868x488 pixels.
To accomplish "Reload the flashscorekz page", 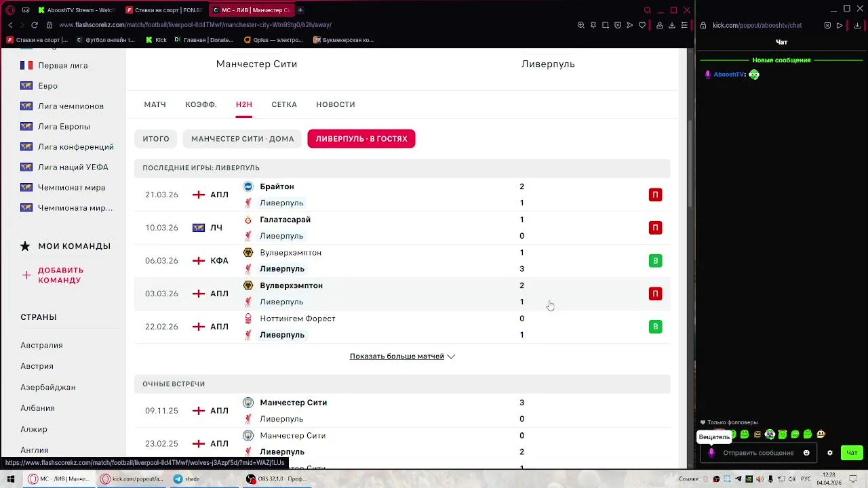I will 35,25.
